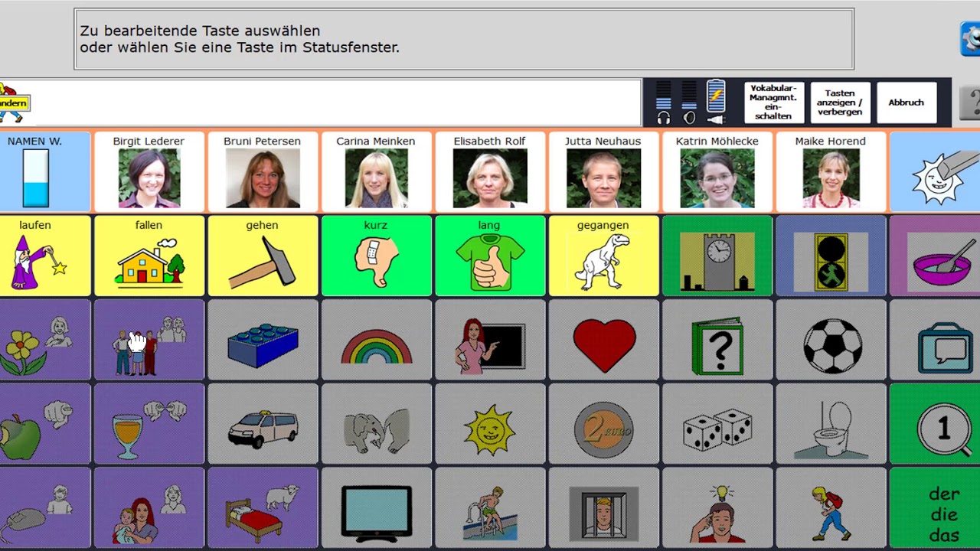
Task: Select the dice key
Action: [x=717, y=424]
